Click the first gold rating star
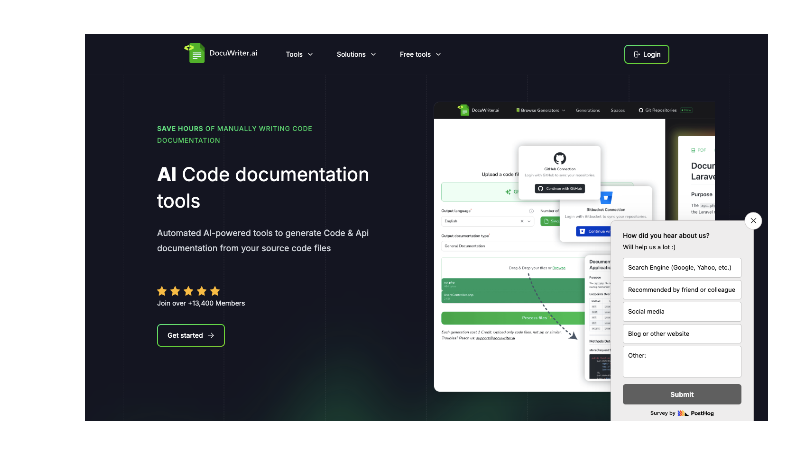Viewport: 800px width, 454px height. (162, 291)
